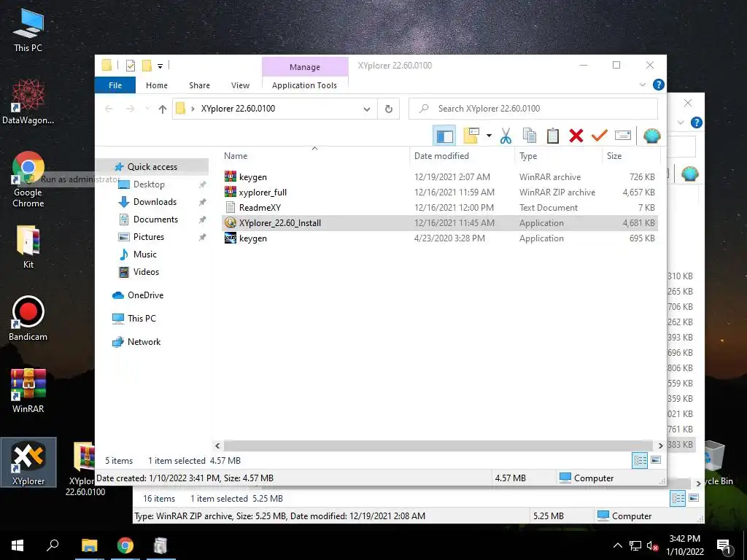Screen dimensions: 747x560
Task: Sort by the Size column header
Action: pyautogui.click(x=631, y=156)
